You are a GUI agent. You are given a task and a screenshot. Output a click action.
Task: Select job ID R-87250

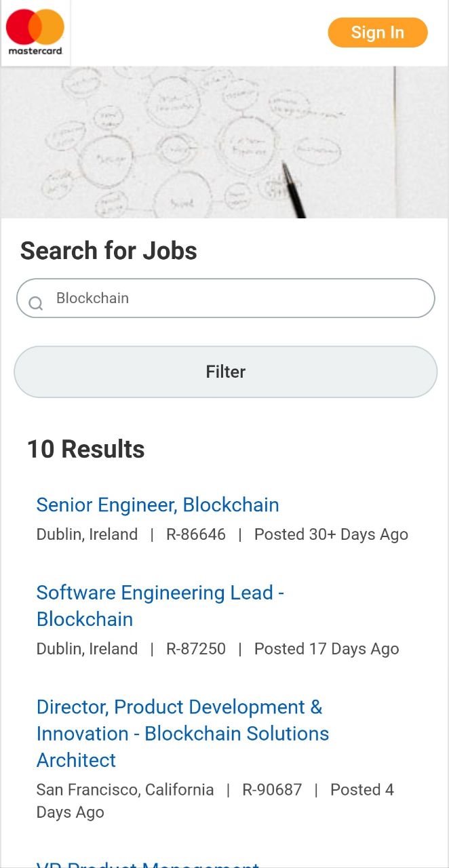(x=196, y=649)
